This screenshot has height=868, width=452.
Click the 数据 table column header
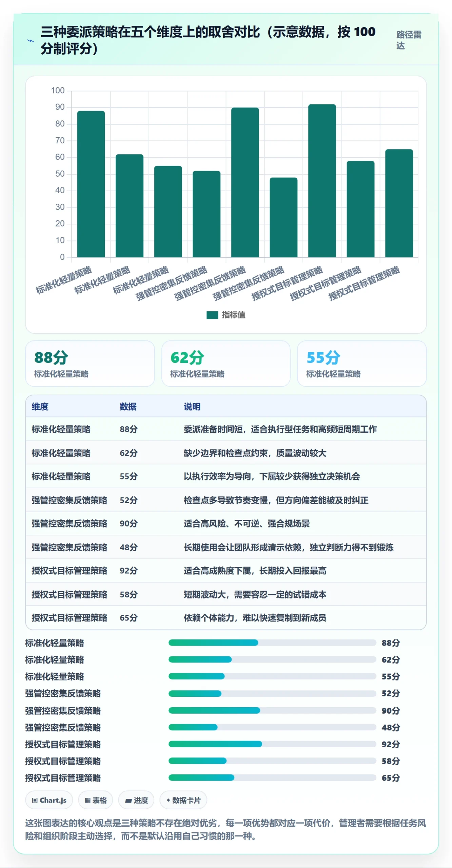pos(128,407)
